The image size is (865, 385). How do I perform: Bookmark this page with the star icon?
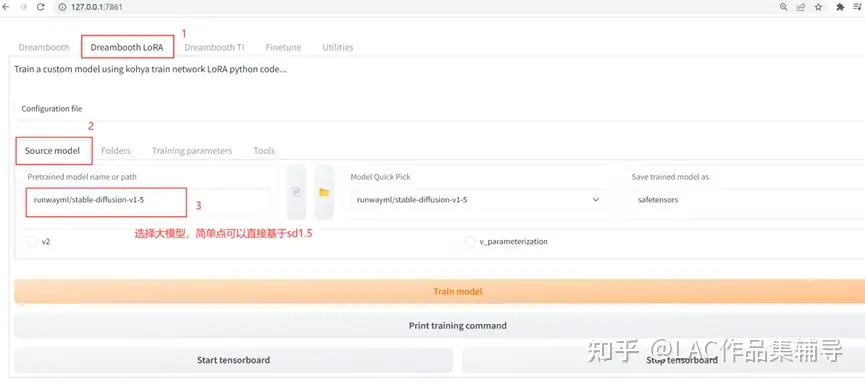click(819, 7)
